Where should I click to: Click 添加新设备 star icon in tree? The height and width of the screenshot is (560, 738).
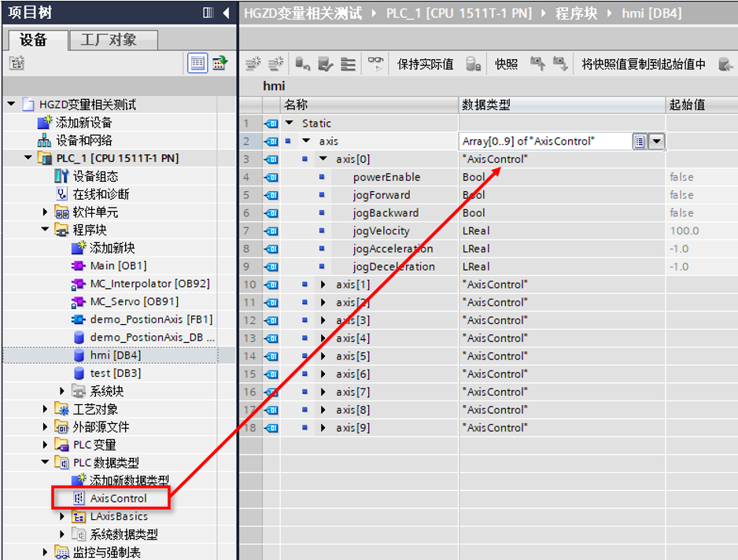(x=45, y=123)
